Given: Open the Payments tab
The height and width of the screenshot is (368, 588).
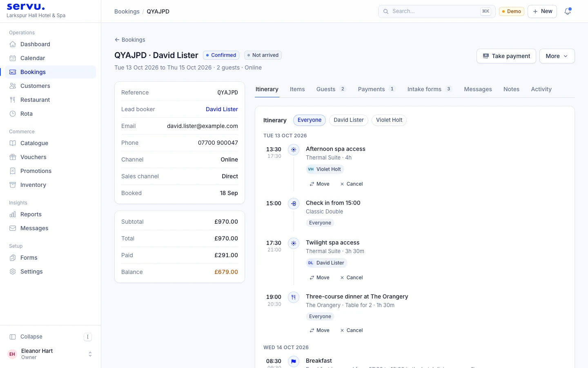Looking at the screenshot, I should (x=376, y=89).
